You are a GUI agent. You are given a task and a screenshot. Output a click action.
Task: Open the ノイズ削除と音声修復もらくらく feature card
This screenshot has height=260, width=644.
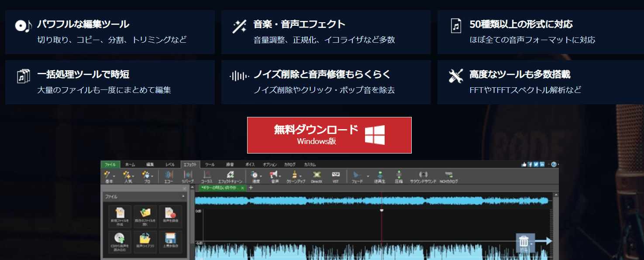[x=326, y=82]
